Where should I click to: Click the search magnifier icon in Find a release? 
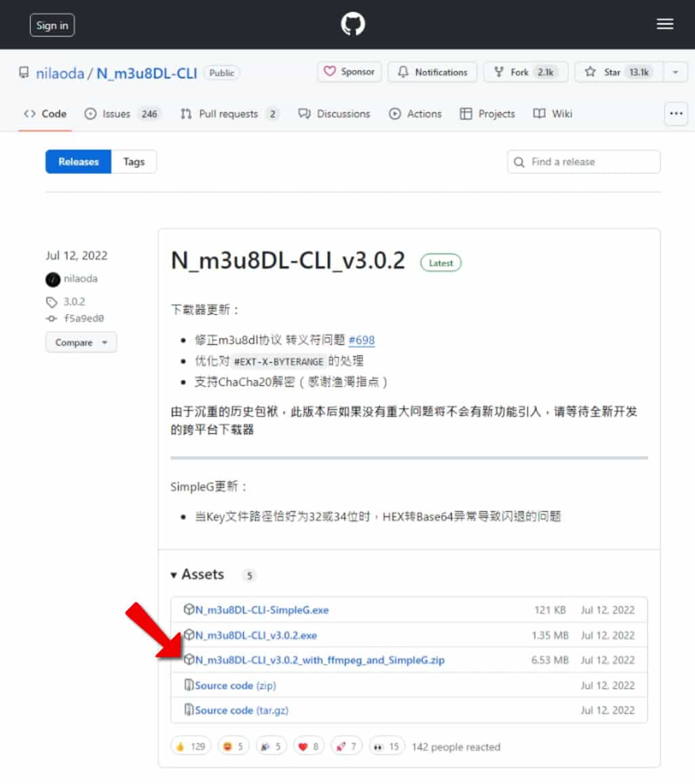(519, 162)
